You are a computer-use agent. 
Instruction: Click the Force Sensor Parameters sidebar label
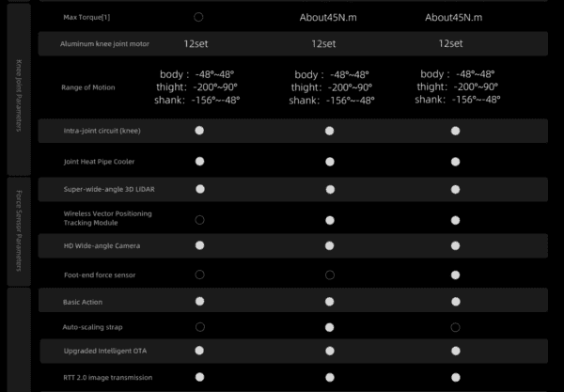(19, 230)
